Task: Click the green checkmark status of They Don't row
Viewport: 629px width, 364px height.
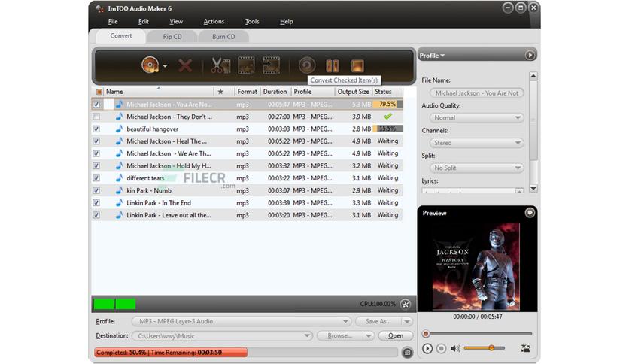Action: 387,117
